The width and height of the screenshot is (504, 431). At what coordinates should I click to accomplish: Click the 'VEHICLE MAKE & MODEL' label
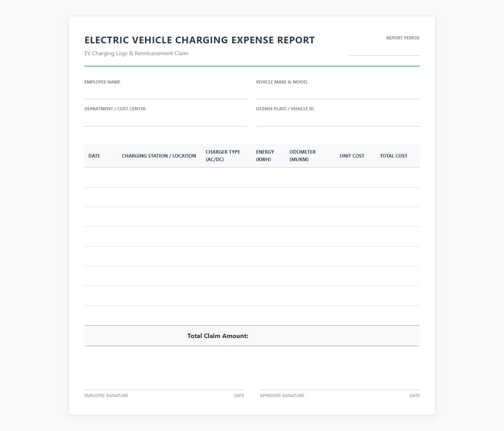[282, 82]
